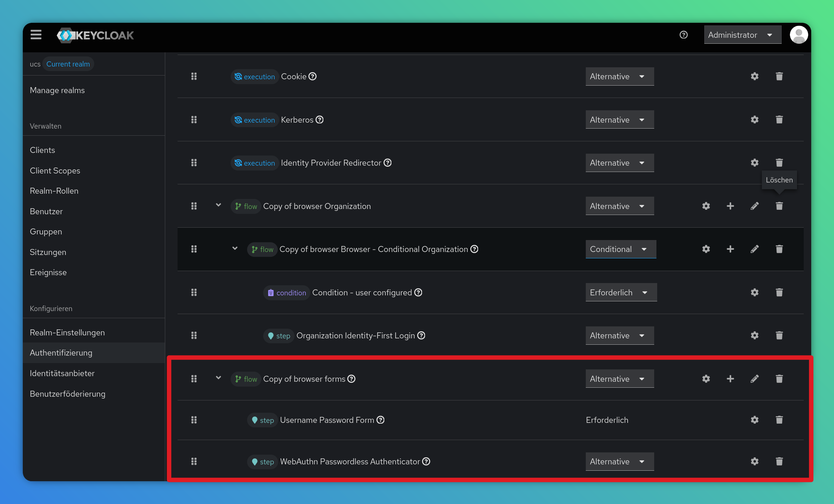Click Manage realms link
The width and height of the screenshot is (834, 504).
point(57,90)
